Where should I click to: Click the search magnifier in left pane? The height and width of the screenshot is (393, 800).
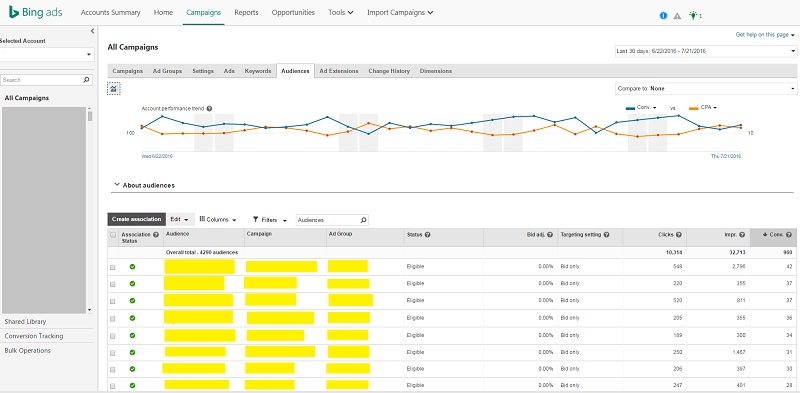pyautogui.click(x=86, y=80)
